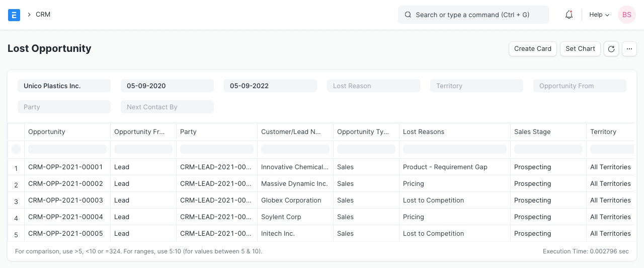This screenshot has height=268, width=644.
Task: Click the Sales Stage column header
Action: click(532, 132)
